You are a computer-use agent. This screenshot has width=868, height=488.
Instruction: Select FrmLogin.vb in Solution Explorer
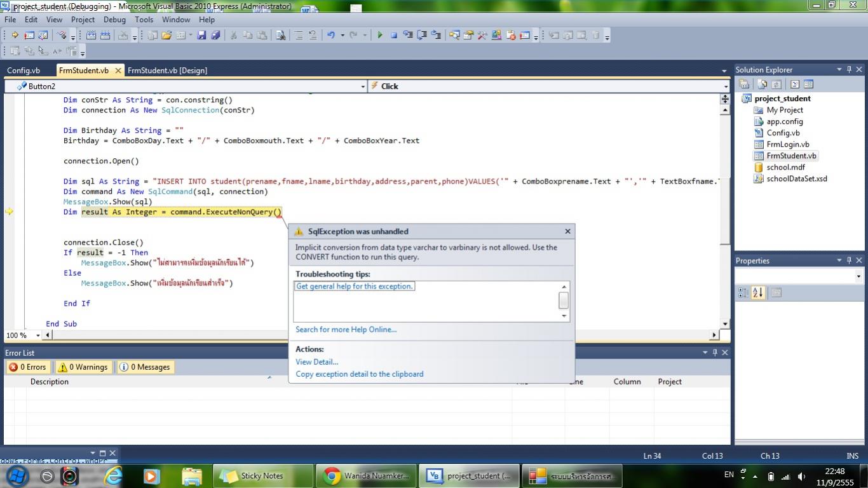point(787,144)
